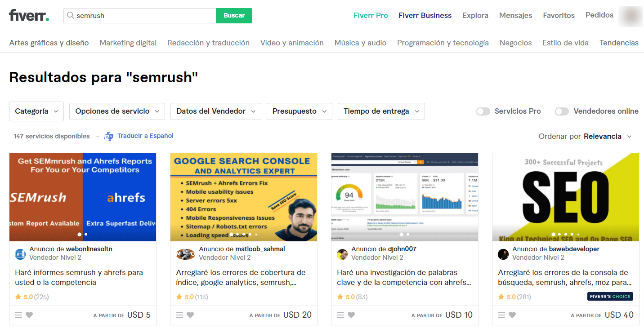Open the SEMrush and Ahrefs Reports thumbnail
The height and width of the screenshot is (333, 644).
click(x=83, y=197)
